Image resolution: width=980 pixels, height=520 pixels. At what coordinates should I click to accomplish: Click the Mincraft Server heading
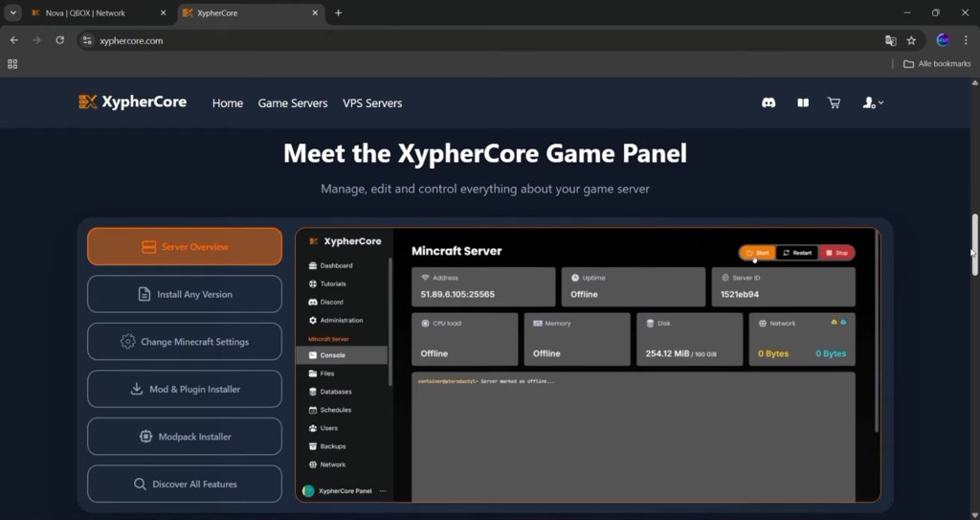tap(457, 251)
